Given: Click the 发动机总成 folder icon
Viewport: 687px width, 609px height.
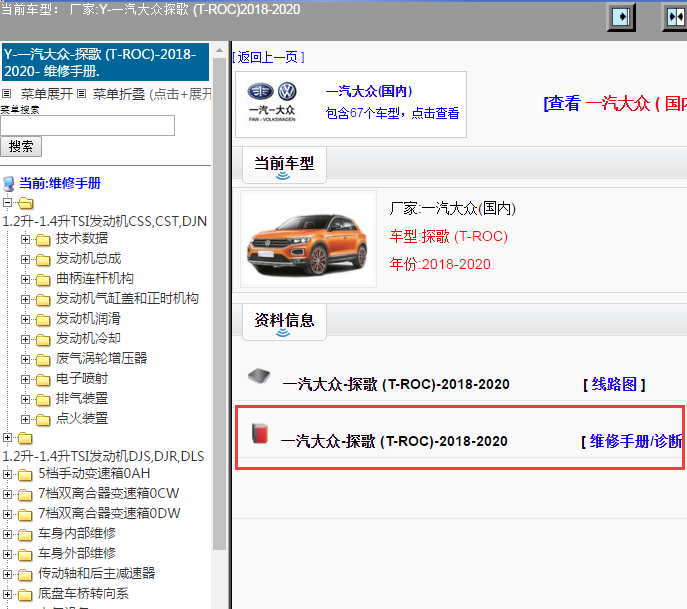Looking at the screenshot, I should 43,260.
